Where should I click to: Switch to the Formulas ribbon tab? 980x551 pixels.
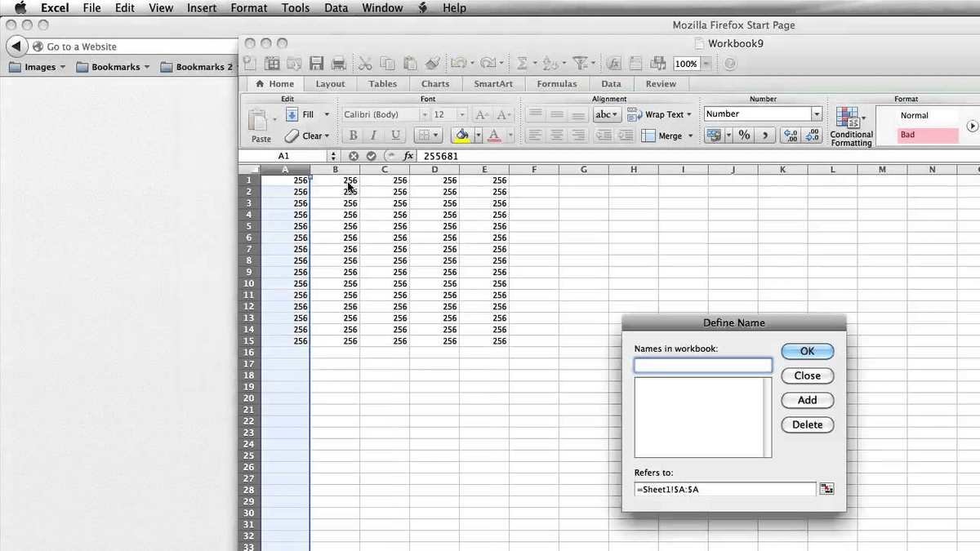pyautogui.click(x=556, y=84)
